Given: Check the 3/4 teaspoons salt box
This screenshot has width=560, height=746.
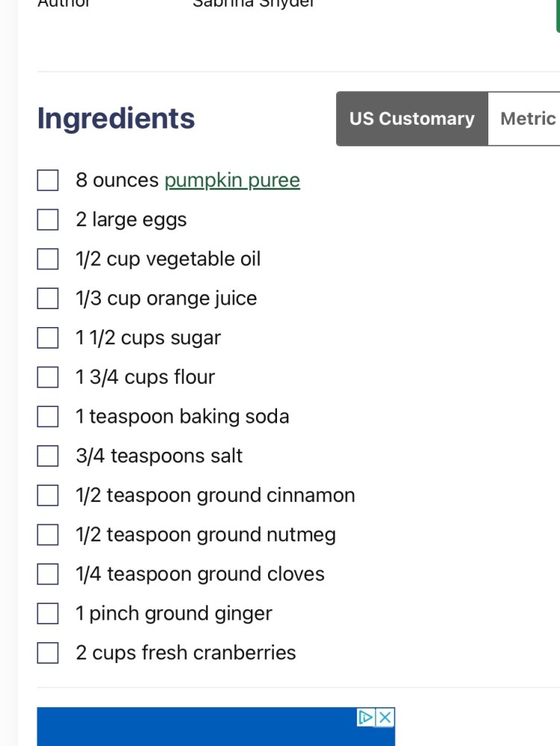Looking at the screenshot, I should click(48, 456).
